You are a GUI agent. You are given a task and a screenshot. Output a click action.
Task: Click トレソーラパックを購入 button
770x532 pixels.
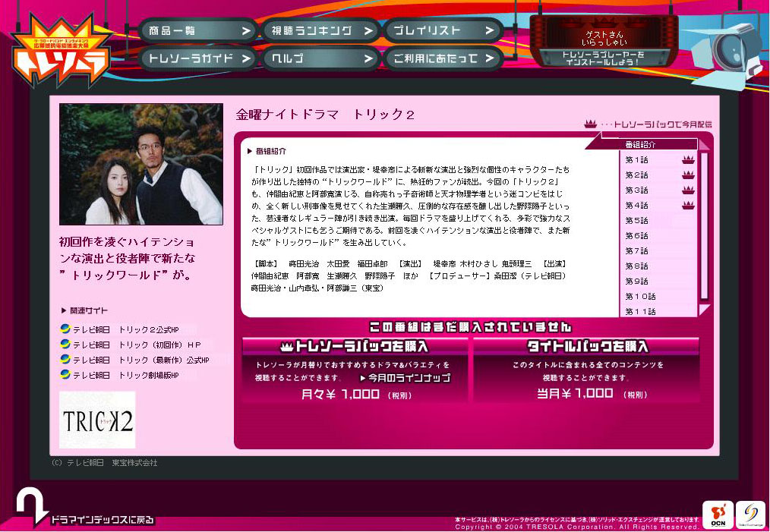(x=355, y=347)
